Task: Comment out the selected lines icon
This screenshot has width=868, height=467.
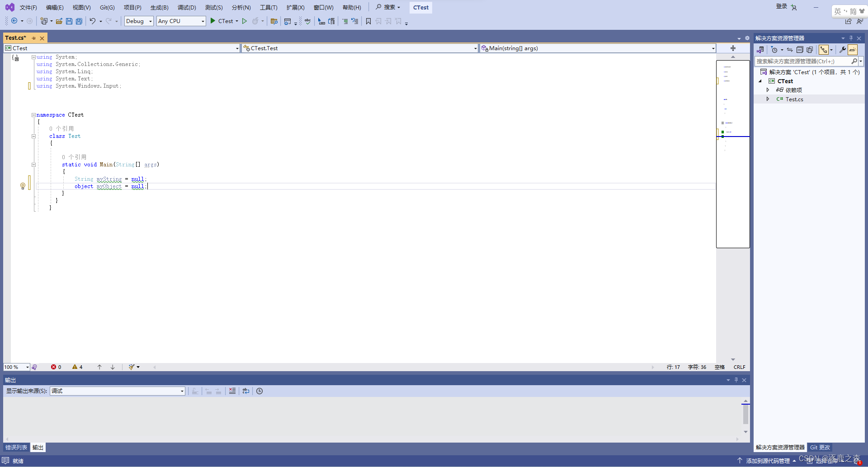Action: [345, 21]
